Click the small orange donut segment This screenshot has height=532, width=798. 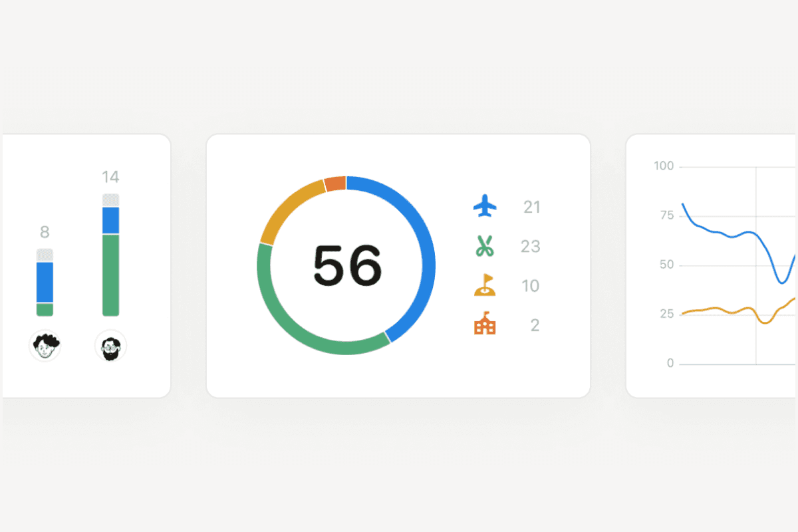point(335,184)
